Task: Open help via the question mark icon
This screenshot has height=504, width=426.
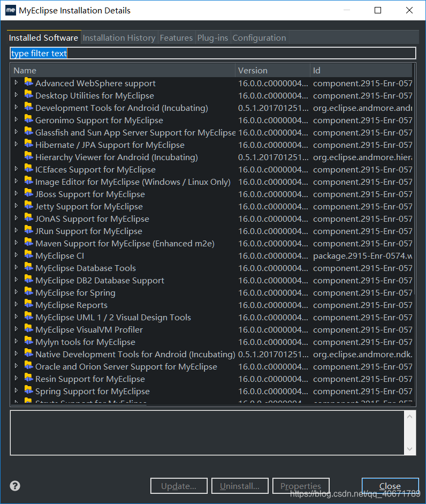Action: click(x=15, y=486)
